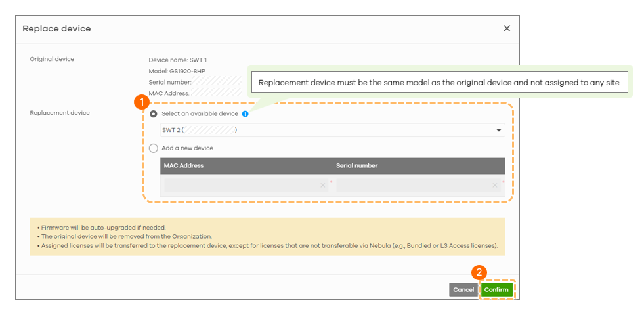This screenshot has width=644, height=309.
Task: Clear the MAC Address field using its X icon
Action: (323, 186)
